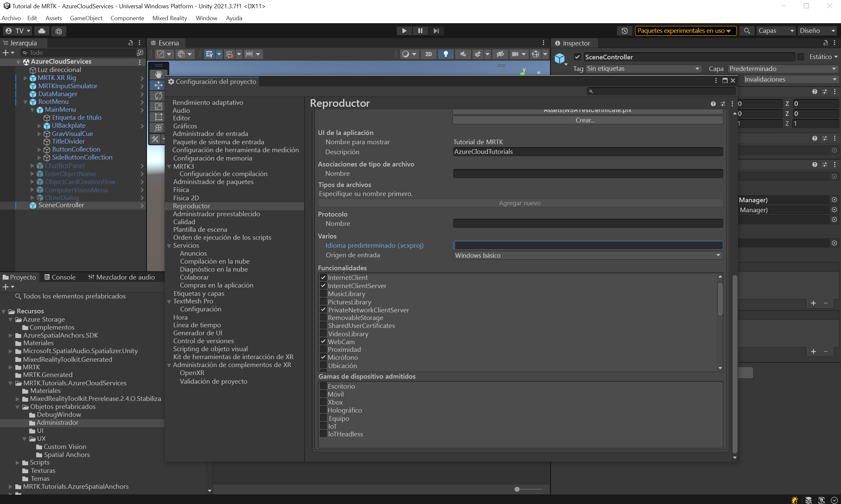
Task: Click the Play button in toolbar
Action: point(404,31)
